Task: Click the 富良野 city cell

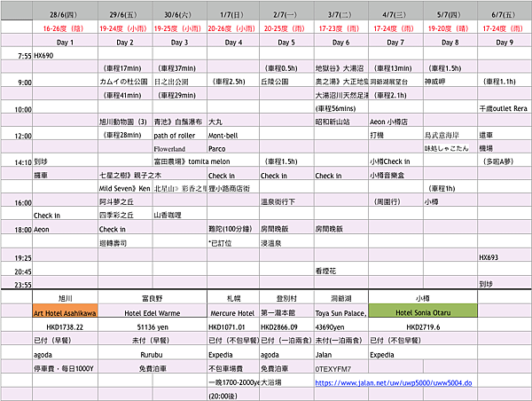Action: point(153,298)
